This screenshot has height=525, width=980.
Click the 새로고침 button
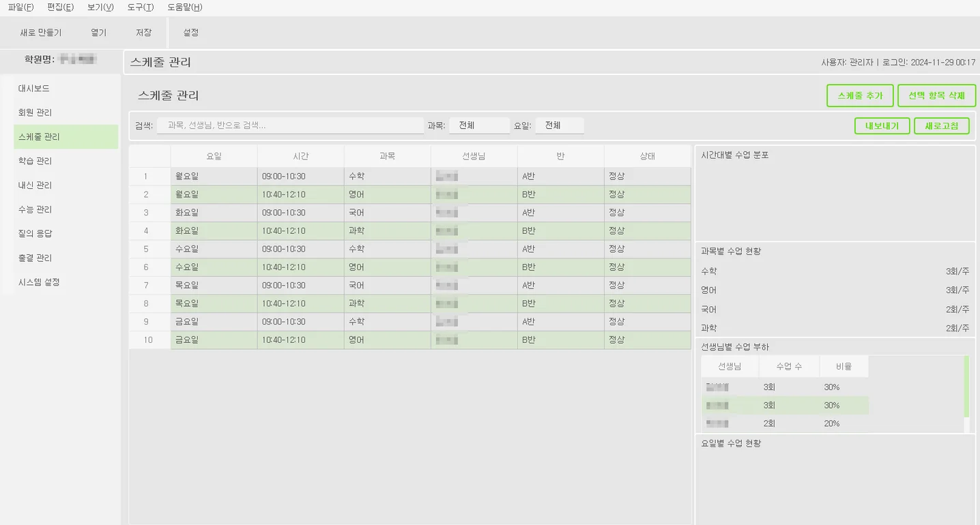point(941,125)
